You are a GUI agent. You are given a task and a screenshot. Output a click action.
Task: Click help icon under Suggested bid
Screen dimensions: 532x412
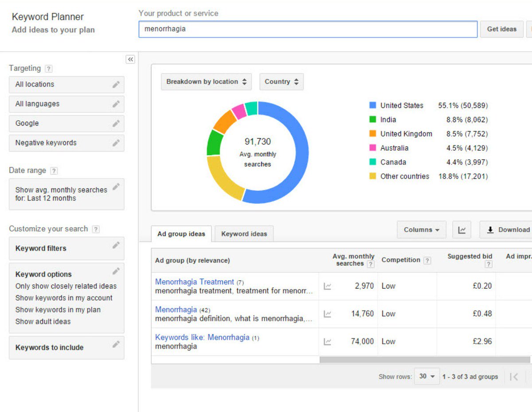[x=489, y=264]
